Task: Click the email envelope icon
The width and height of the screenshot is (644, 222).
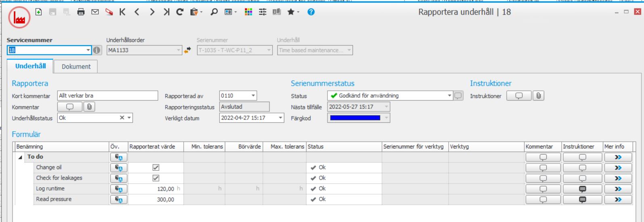Action: tap(94, 13)
